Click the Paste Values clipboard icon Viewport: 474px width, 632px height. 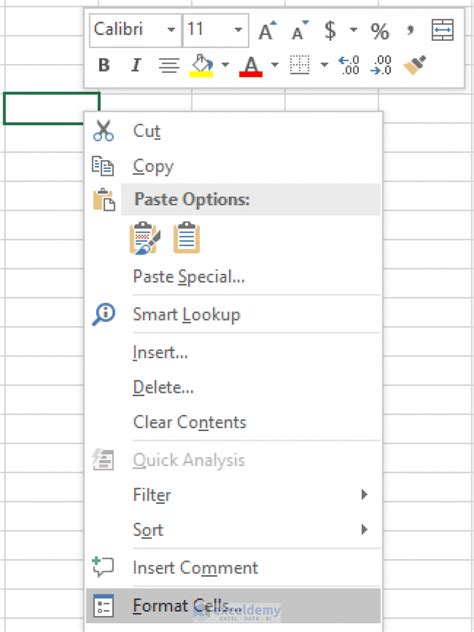click(x=187, y=238)
